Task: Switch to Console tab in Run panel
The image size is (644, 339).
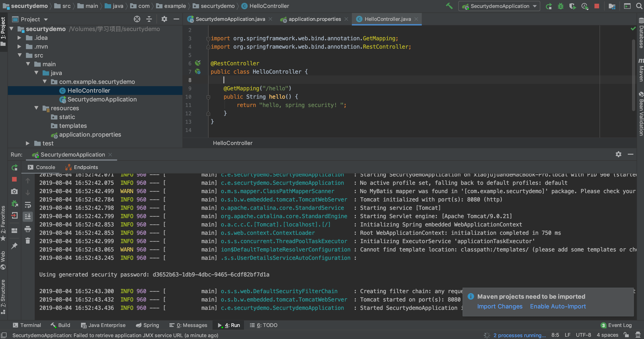Action: (45, 167)
